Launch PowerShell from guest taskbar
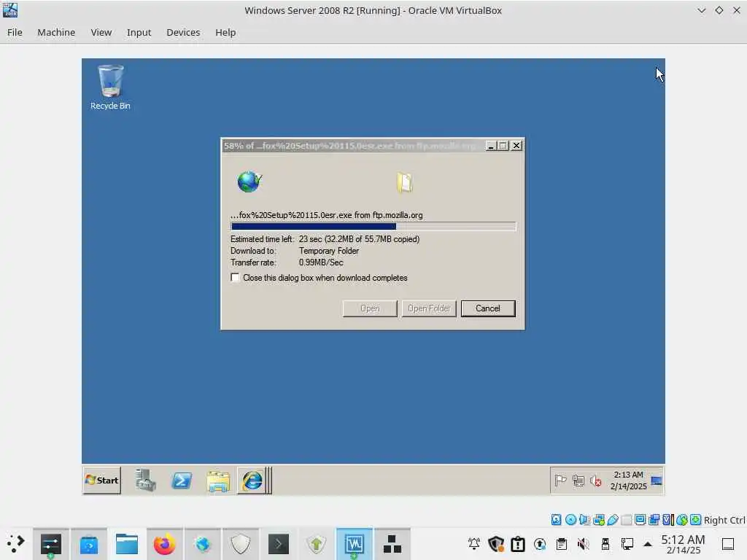 pyautogui.click(x=182, y=481)
